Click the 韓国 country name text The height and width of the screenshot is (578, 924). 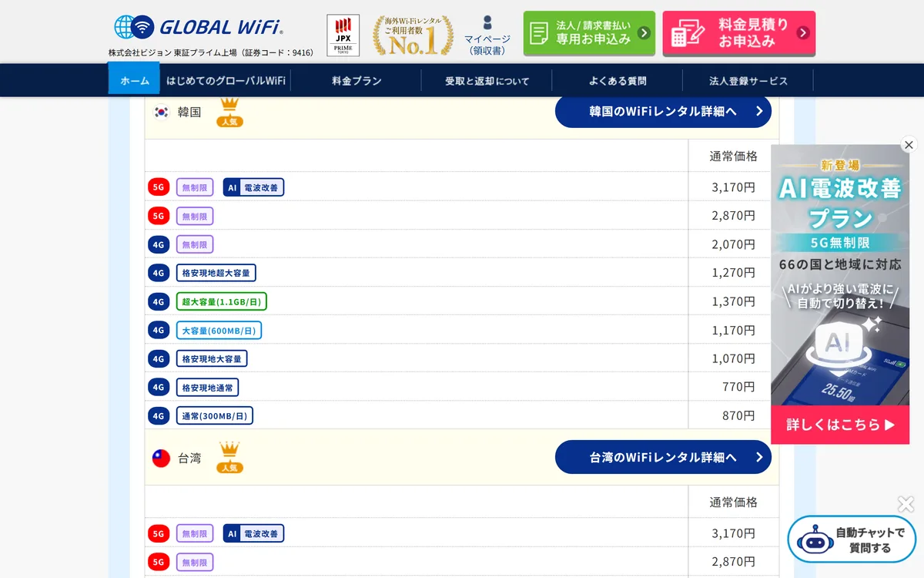pos(189,112)
